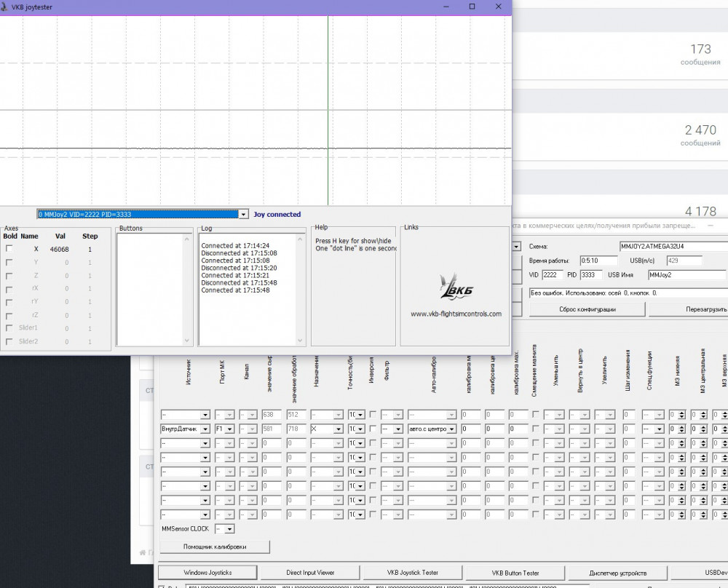
Task: Enable Bold checkbox for X axis
Action: [9, 249]
